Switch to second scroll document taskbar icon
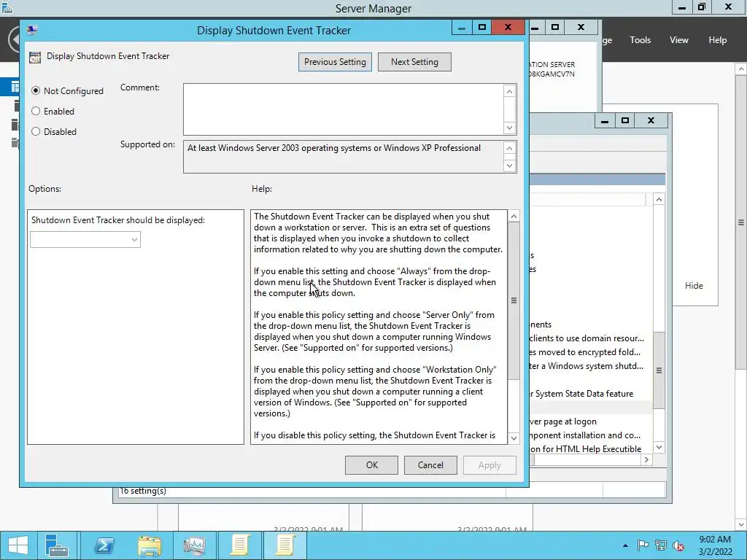The image size is (747, 560). [x=285, y=545]
